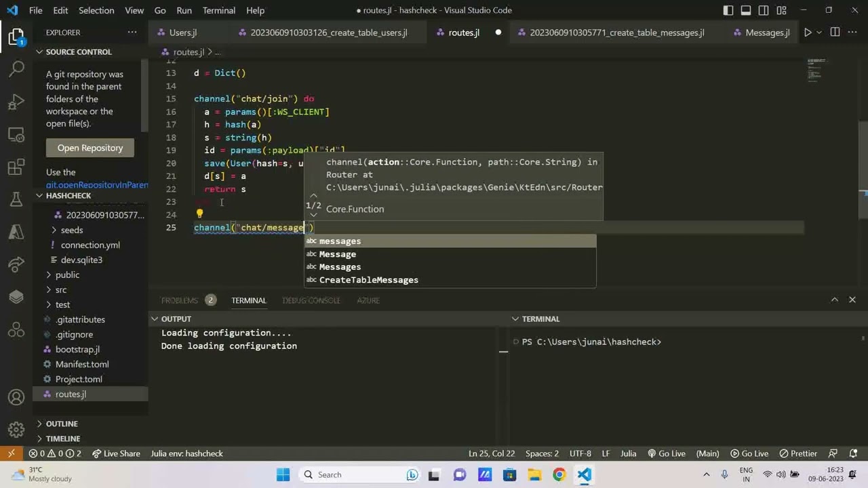Start Live Share session
The width and height of the screenshot is (868, 488).
(x=116, y=453)
